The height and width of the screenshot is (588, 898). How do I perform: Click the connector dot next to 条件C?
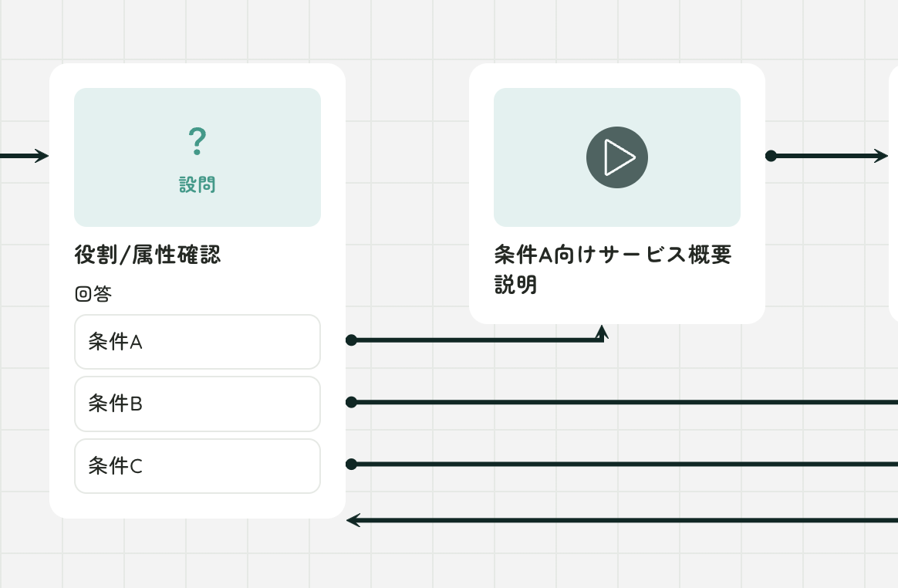[352, 464]
